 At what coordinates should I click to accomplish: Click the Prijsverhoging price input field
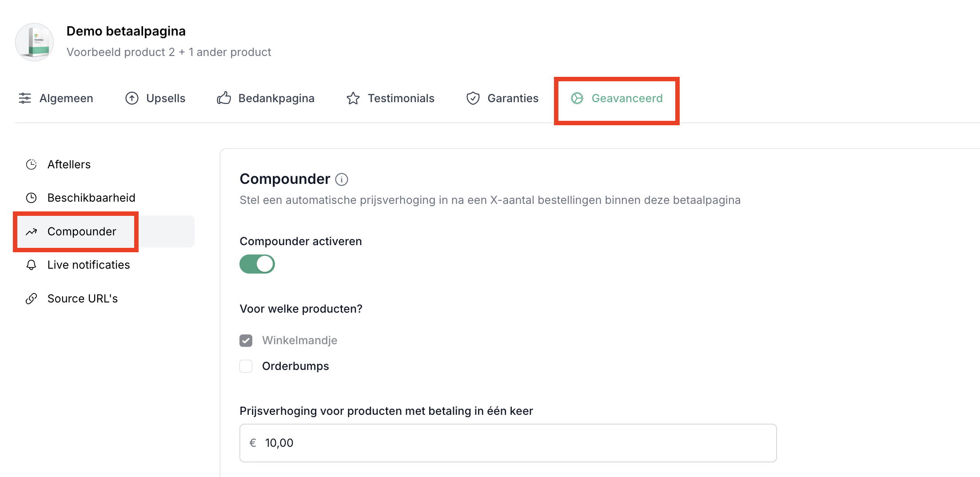click(x=508, y=443)
